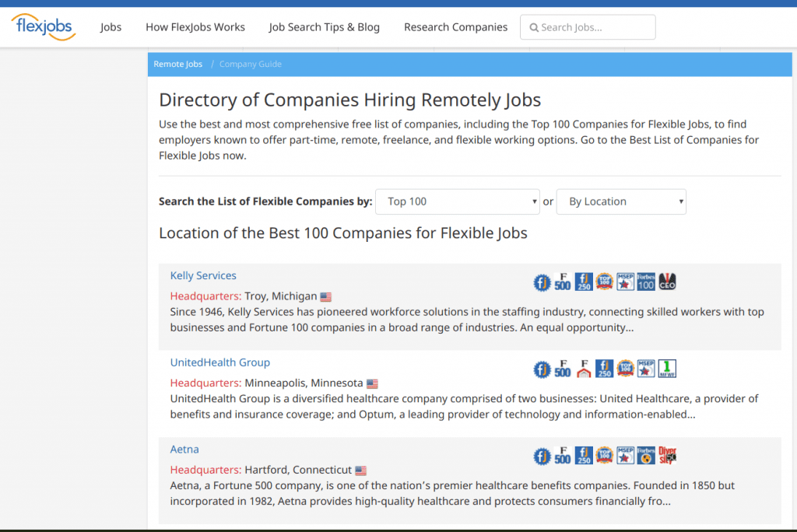Click the US flag next to Minneapolis, Minnesota
Image resolution: width=797 pixels, height=532 pixels.
pyautogui.click(x=372, y=383)
